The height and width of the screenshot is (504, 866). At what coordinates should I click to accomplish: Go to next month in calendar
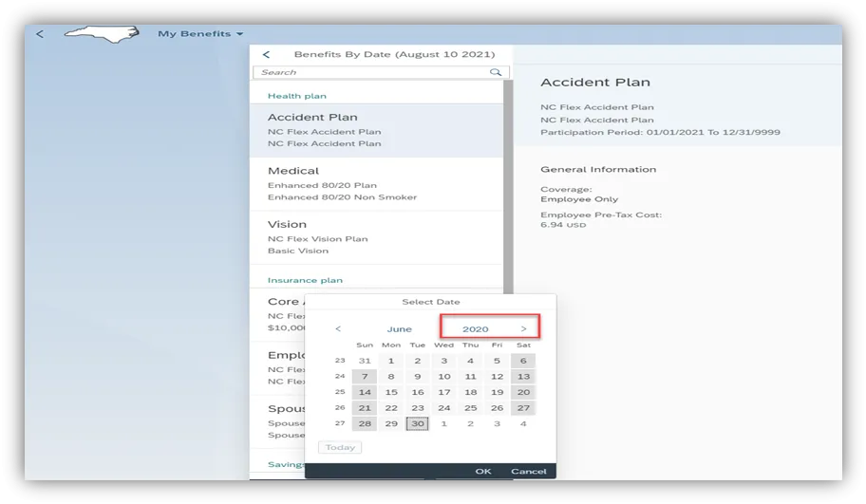[x=523, y=329]
